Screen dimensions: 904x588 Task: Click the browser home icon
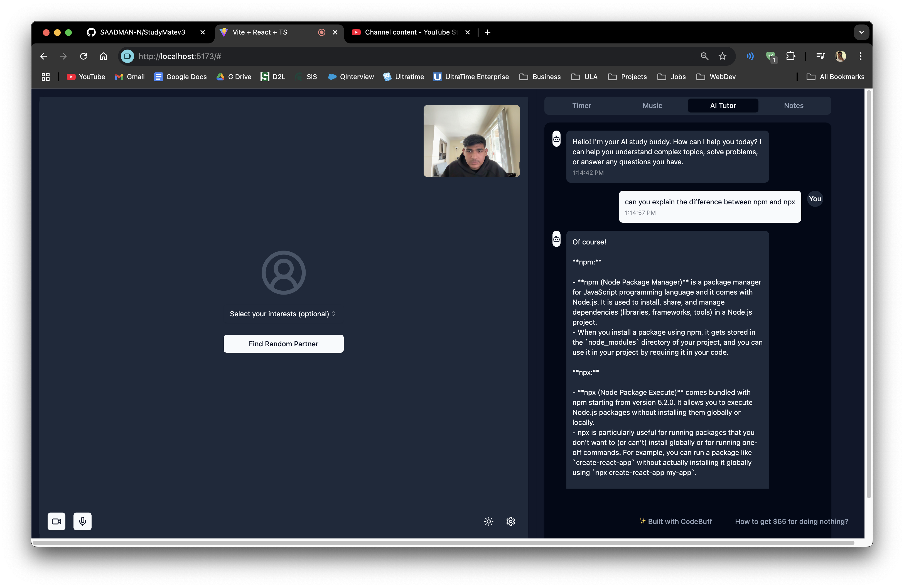[x=103, y=56]
